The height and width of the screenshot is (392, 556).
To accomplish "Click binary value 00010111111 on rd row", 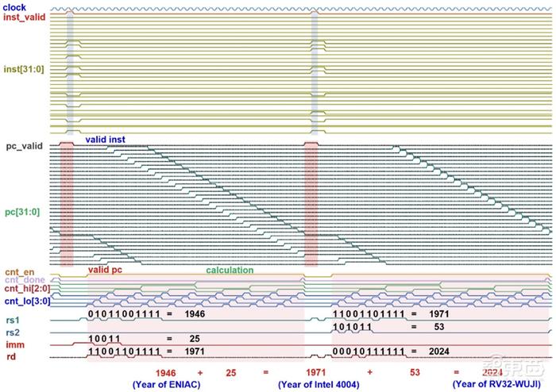I will pos(369,352).
